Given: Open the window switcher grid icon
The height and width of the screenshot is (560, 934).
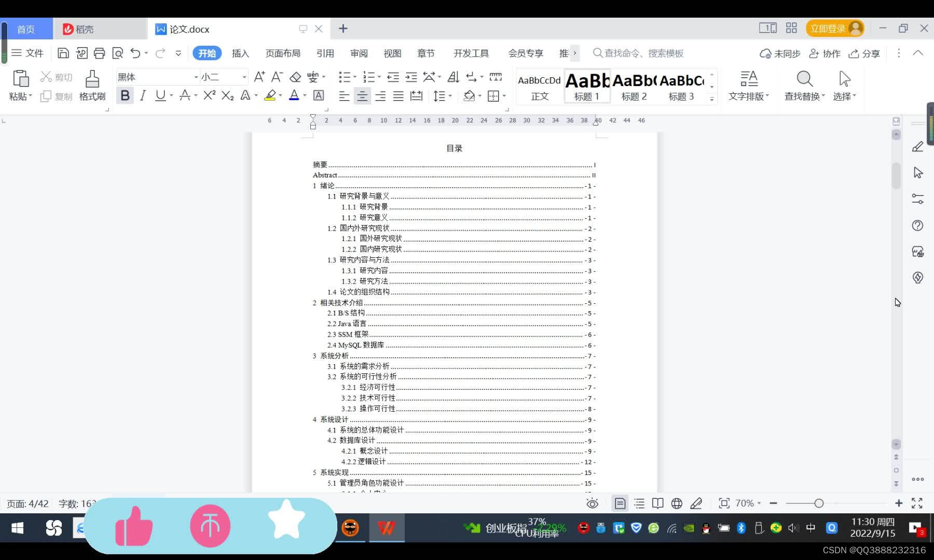Looking at the screenshot, I should point(791,28).
